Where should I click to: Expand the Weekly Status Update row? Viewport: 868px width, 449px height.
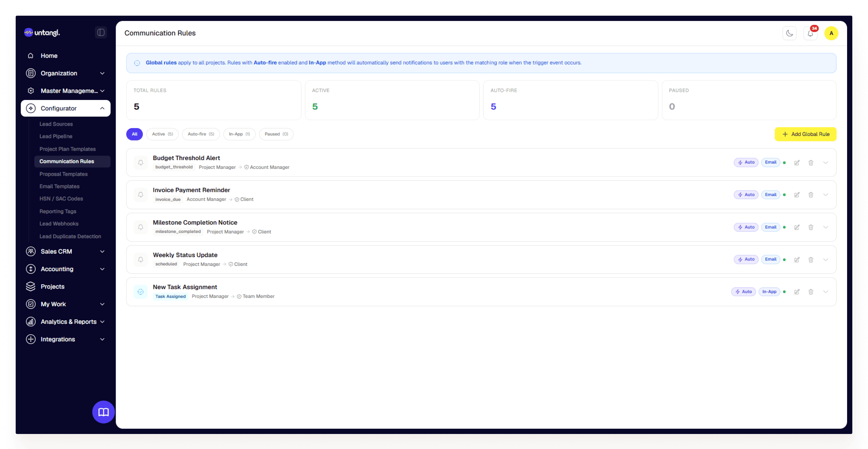click(x=825, y=260)
